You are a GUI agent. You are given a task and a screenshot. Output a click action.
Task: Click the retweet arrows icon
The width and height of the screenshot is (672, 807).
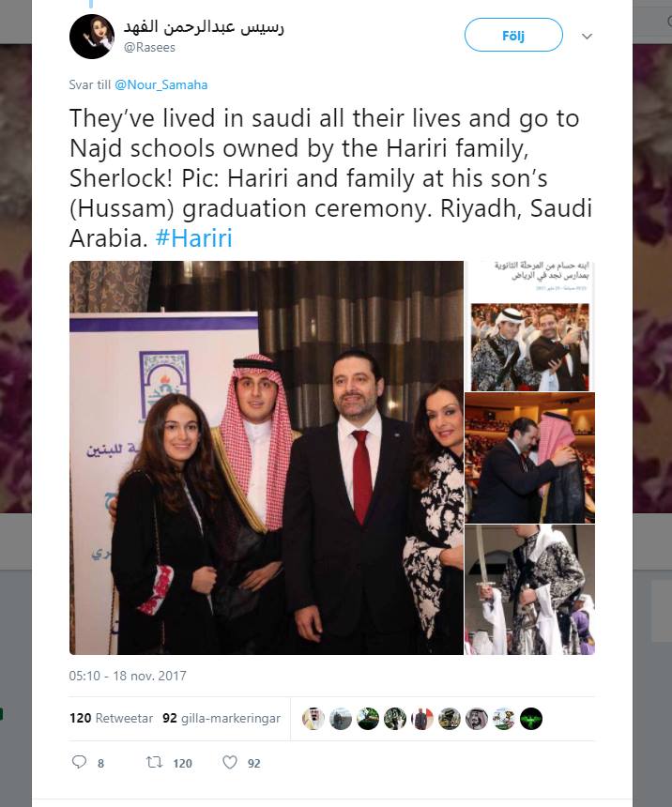click(154, 762)
